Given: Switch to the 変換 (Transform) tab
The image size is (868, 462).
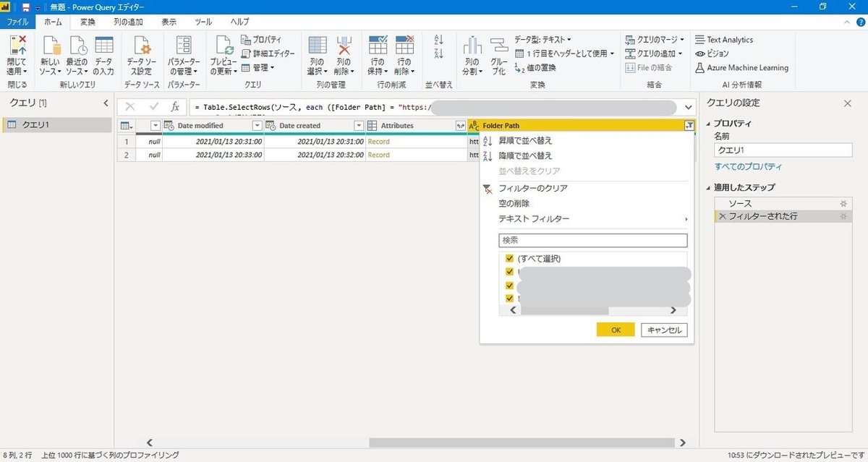Looking at the screenshot, I should [88, 22].
